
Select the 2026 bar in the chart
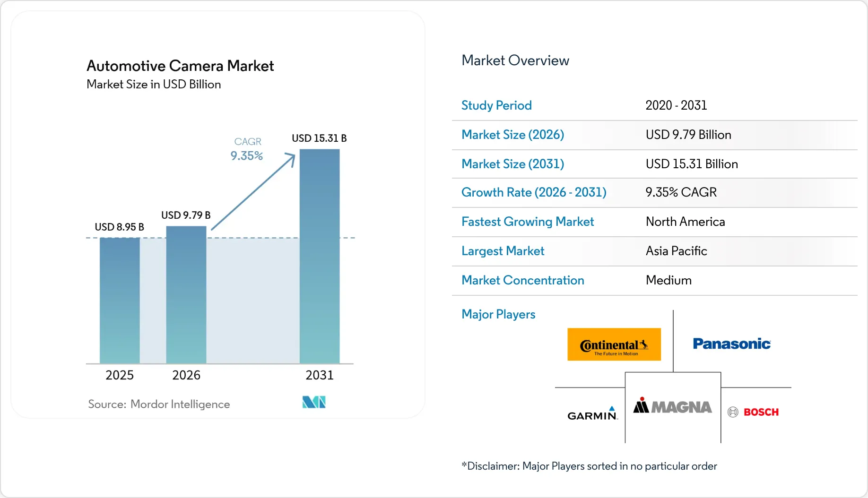[186, 295]
